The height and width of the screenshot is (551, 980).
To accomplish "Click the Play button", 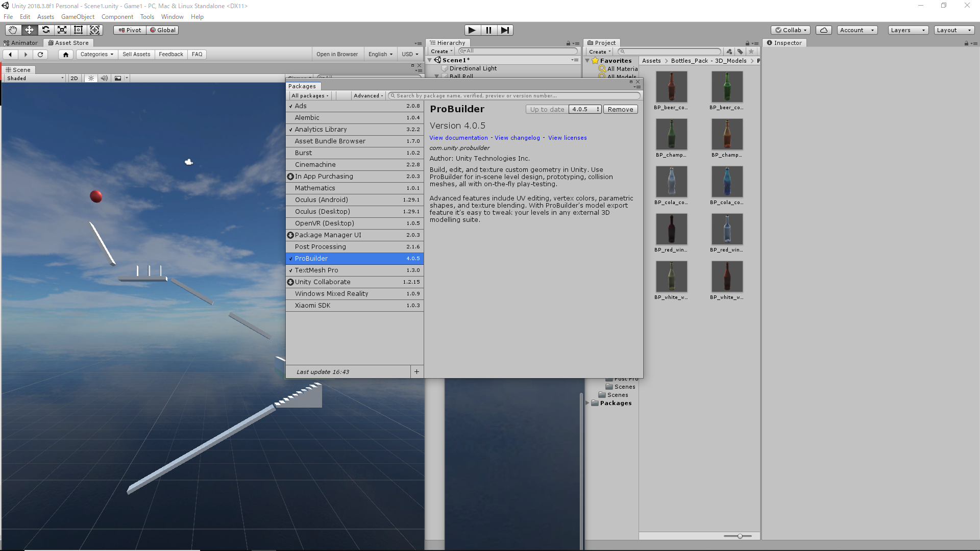I will coord(472,30).
